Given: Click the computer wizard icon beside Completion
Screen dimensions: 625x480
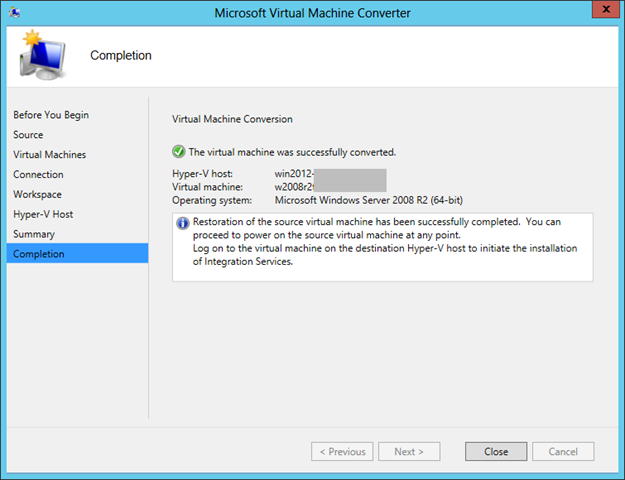Looking at the screenshot, I should click(x=41, y=55).
